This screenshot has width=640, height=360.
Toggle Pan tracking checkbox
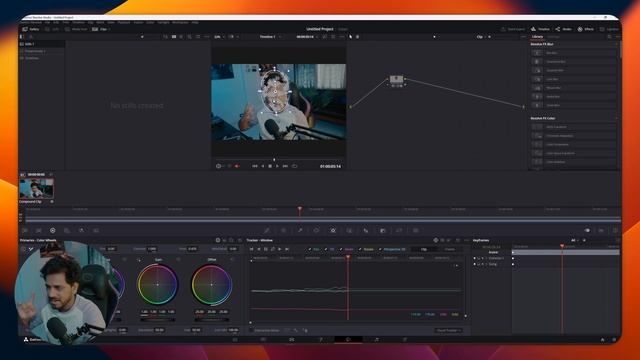tap(310, 249)
